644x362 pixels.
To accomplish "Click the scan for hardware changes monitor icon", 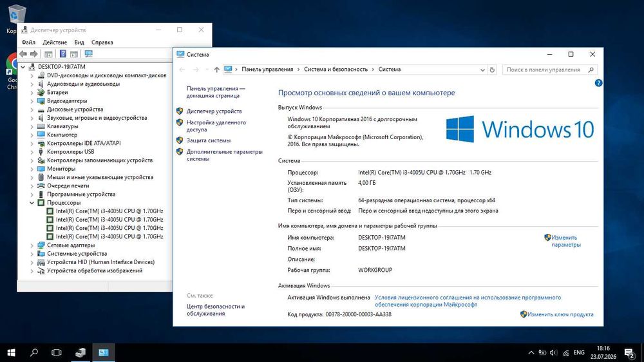I will click(x=88, y=54).
